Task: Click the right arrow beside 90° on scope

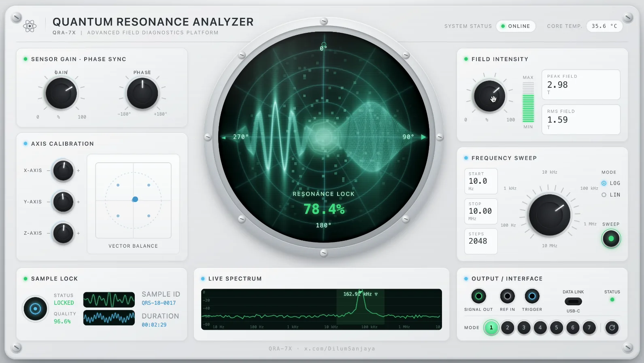Action: tap(423, 137)
